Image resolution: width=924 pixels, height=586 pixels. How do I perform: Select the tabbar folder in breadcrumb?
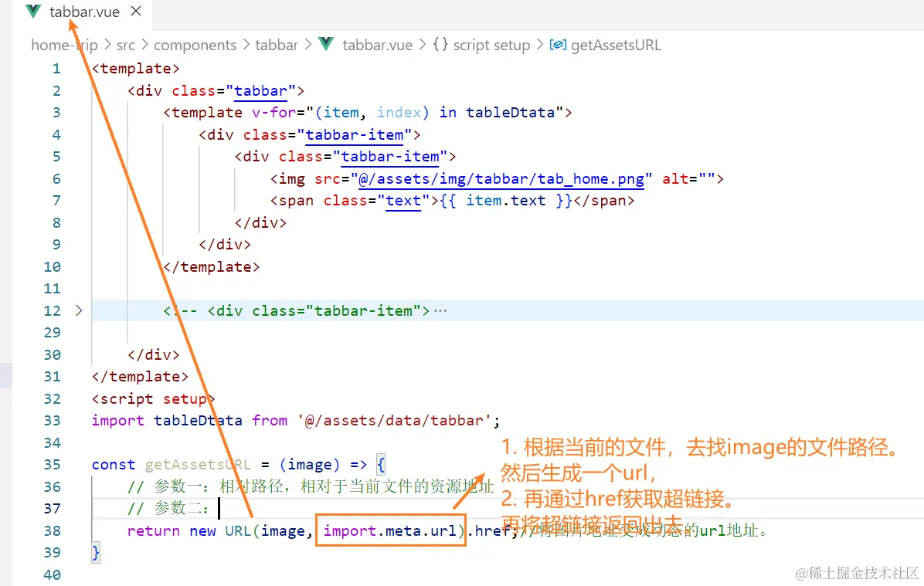[277, 46]
